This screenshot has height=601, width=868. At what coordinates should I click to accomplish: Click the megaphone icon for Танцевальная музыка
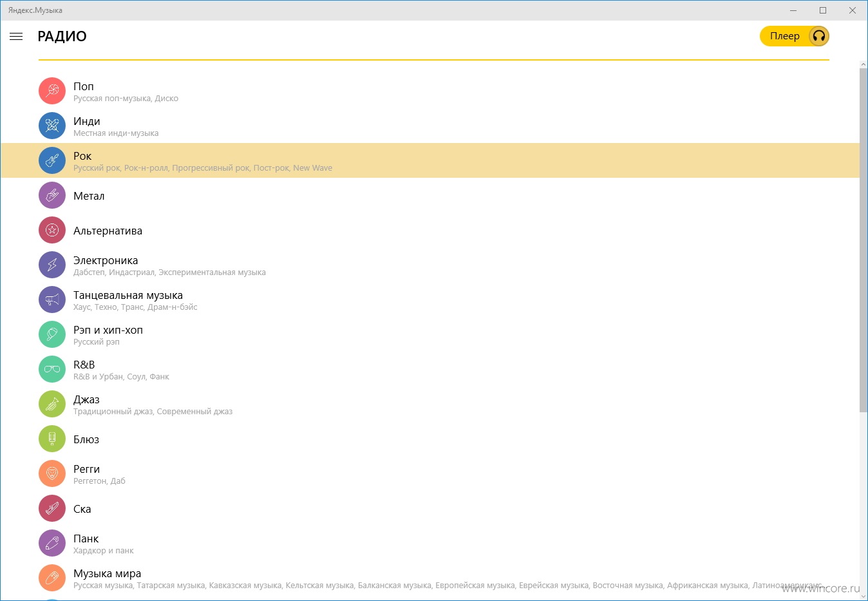(52, 300)
